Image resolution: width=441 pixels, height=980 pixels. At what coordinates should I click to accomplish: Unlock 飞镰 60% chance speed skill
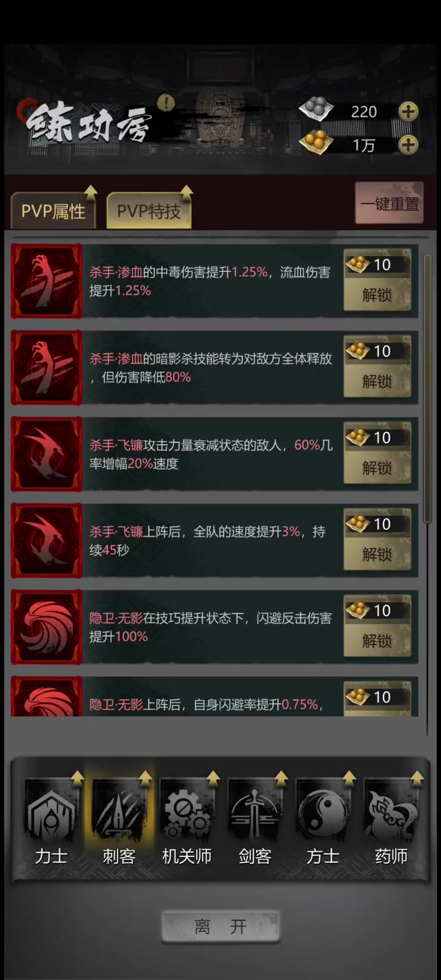click(377, 453)
